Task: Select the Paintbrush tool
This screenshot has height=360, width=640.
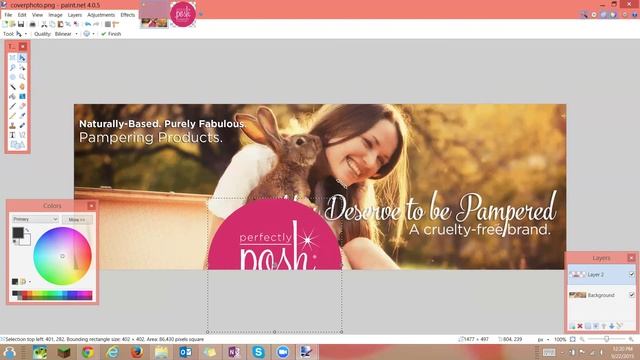Action: pos(13,107)
